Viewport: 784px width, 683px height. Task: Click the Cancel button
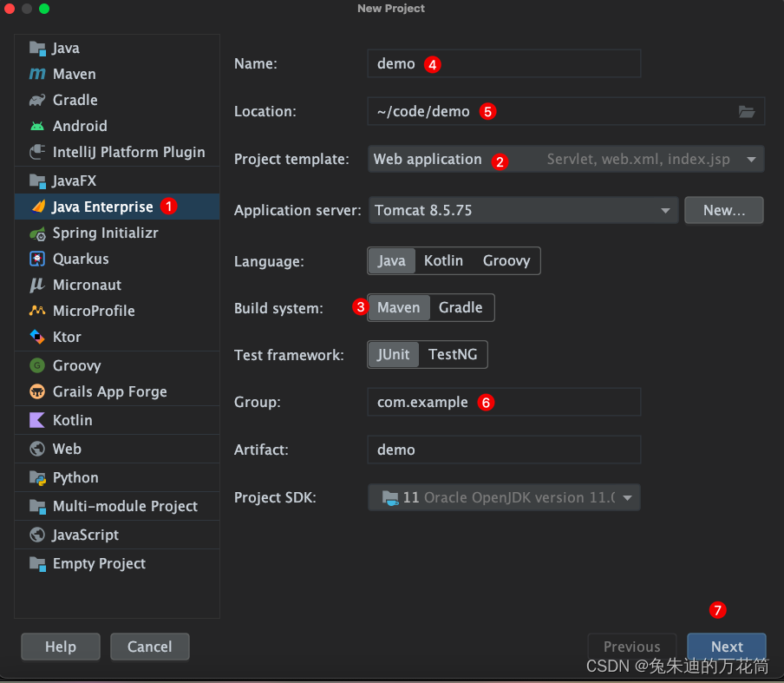pos(149,647)
